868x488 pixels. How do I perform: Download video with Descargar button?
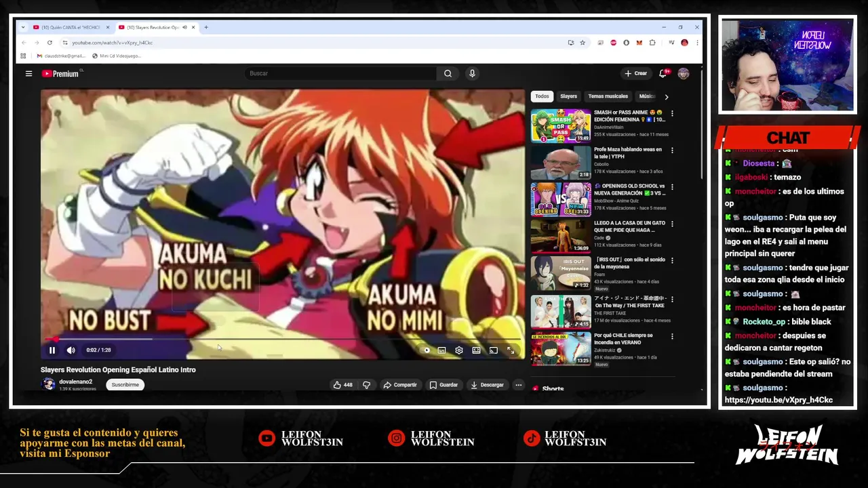(487, 385)
